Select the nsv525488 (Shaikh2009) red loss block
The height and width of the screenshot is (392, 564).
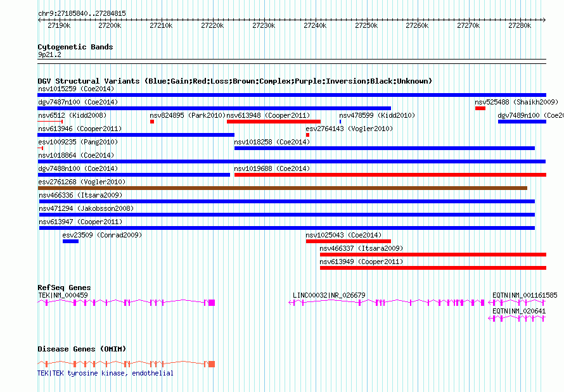pos(480,108)
